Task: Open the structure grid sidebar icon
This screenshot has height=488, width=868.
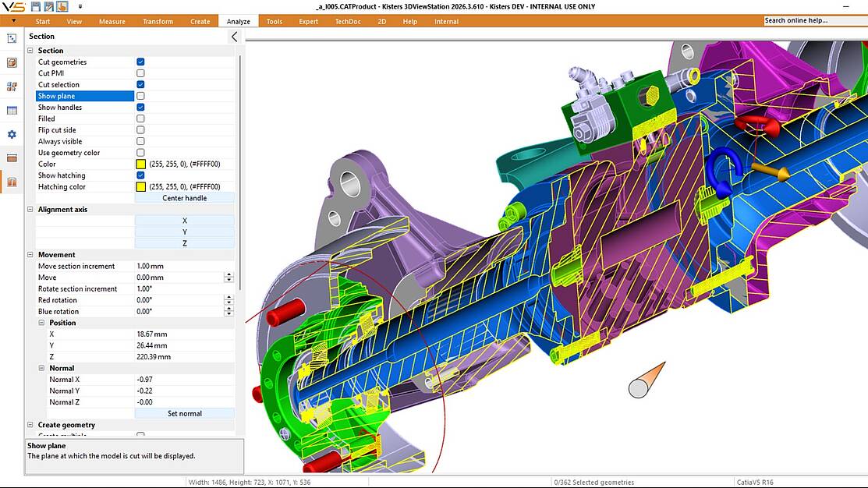Action: click(12, 87)
